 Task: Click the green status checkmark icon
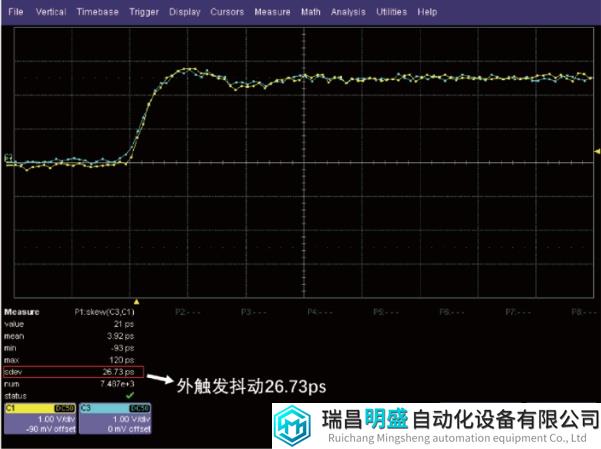[x=129, y=395]
